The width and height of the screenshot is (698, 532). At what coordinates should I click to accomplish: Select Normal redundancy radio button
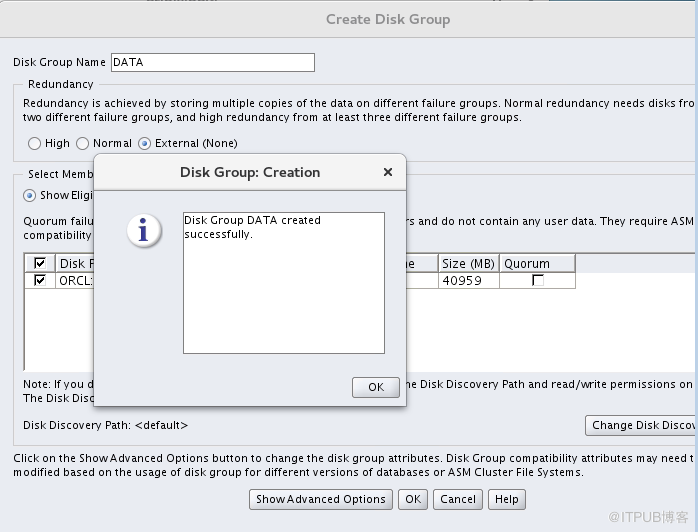(x=82, y=143)
